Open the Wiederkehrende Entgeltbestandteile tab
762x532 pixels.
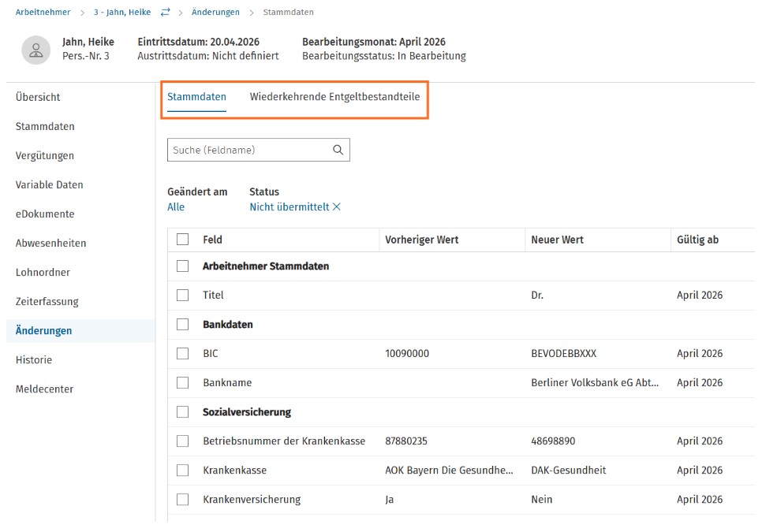pos(334,97)
